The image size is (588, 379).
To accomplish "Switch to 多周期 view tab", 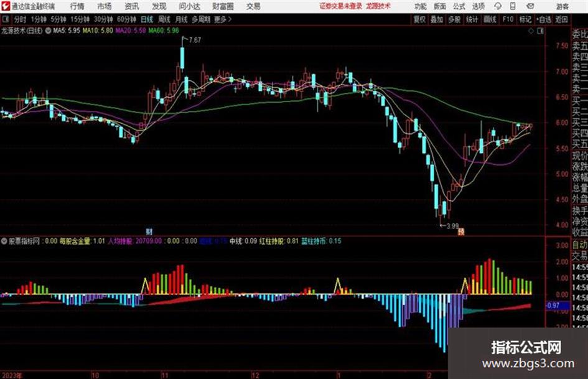I will tap(201, 19).
